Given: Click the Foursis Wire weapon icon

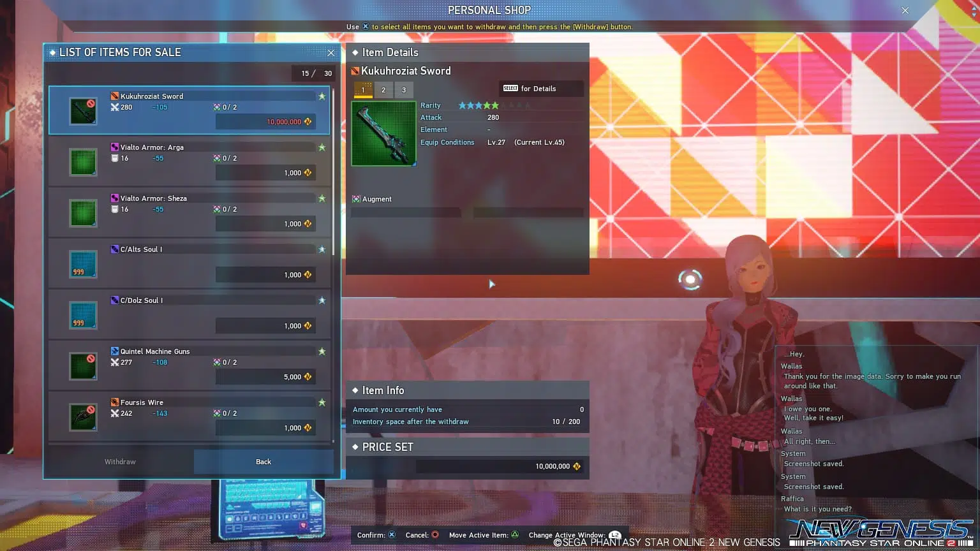Looking at the screenshot, I should (83, 417).
